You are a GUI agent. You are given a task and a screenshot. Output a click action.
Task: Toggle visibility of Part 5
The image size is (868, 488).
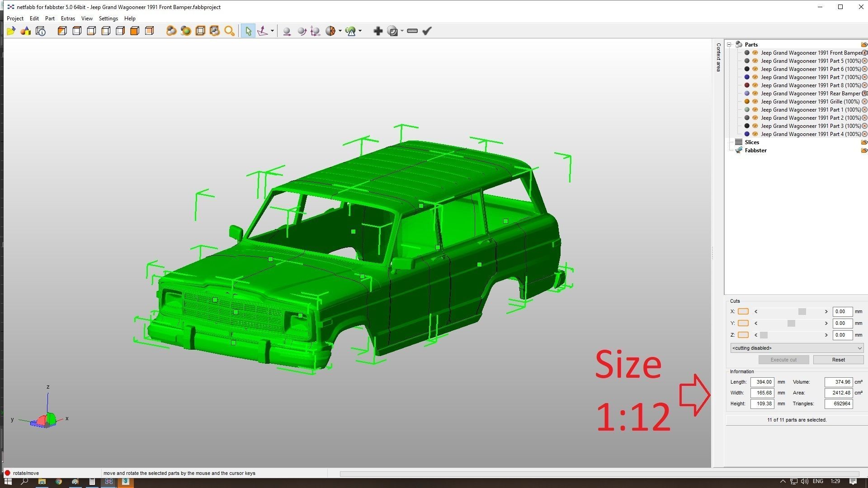point(755,61)
